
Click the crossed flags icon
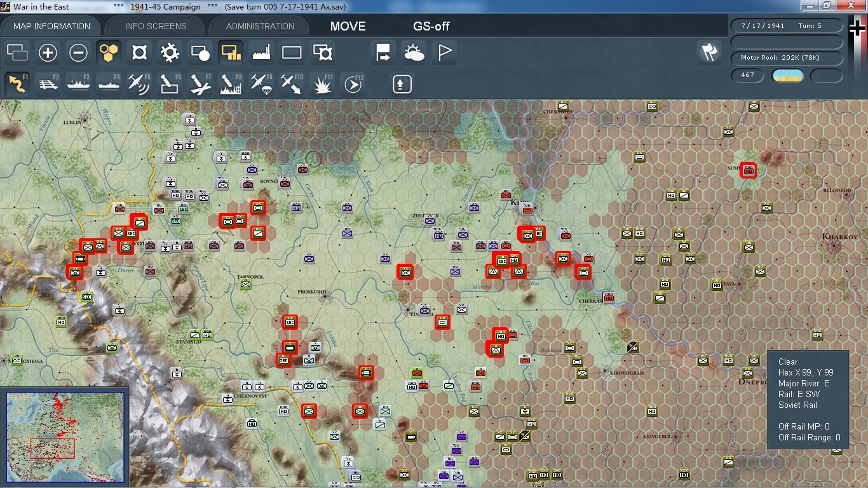click(x=709, y=53)
